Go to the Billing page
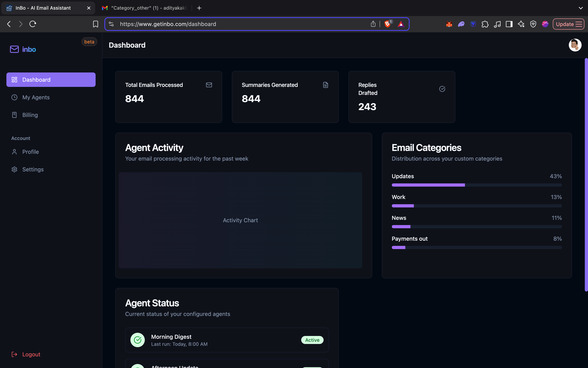This screenshot has height=368, width=588. pyautogui.click(x=30, y=115)
